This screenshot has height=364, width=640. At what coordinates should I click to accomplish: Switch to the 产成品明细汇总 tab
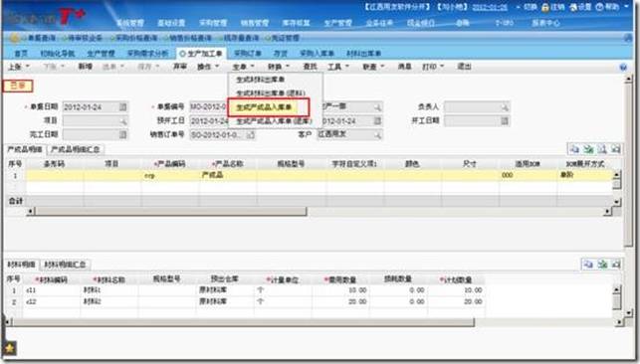[x=75, y=149]
